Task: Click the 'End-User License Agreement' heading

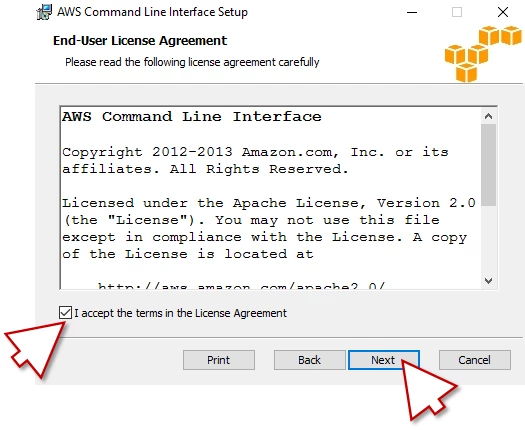Action: [140, 41]
